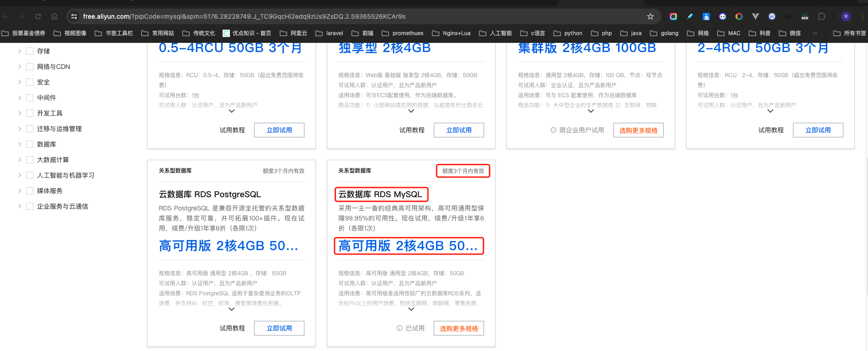Viewport: 868px width, 351px height.
Task: Tick the 中间件 category checkbox
Action: pyautogui.click(x=30, y=98)
